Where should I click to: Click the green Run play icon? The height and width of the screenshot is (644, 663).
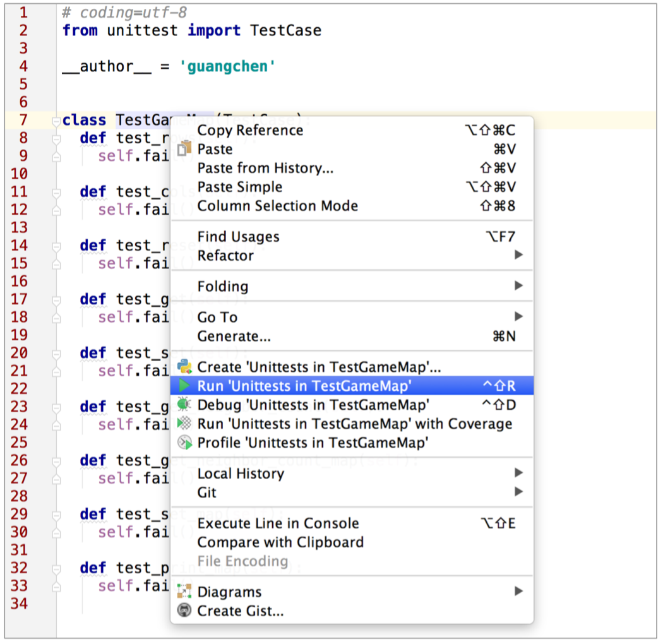[x=184, y=385]
